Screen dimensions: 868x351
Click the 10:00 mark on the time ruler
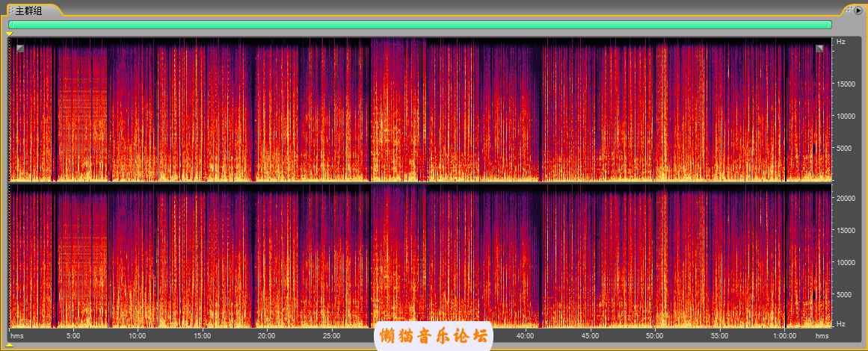click(138, 335)
